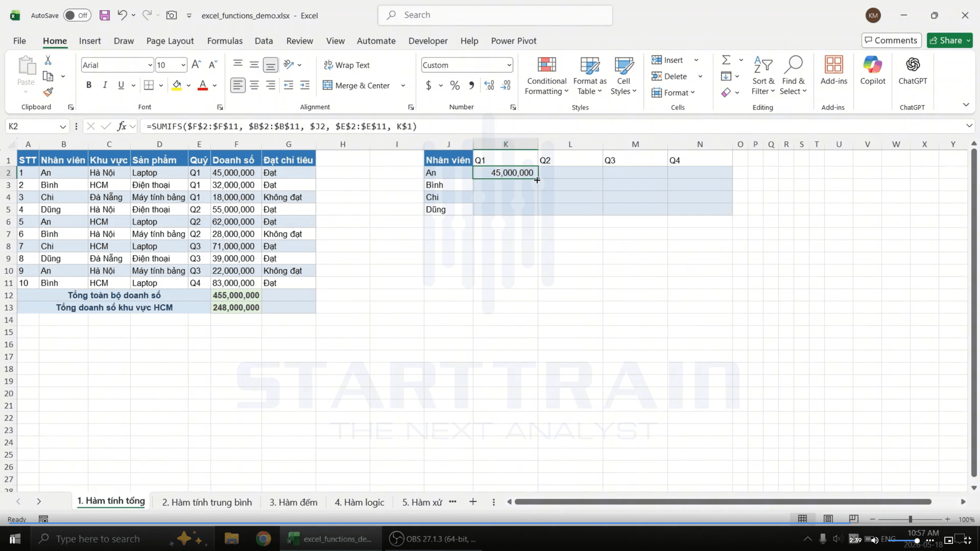
Task: Expand the Merge & Center dropdown arrow
Action: coord(403,86)
